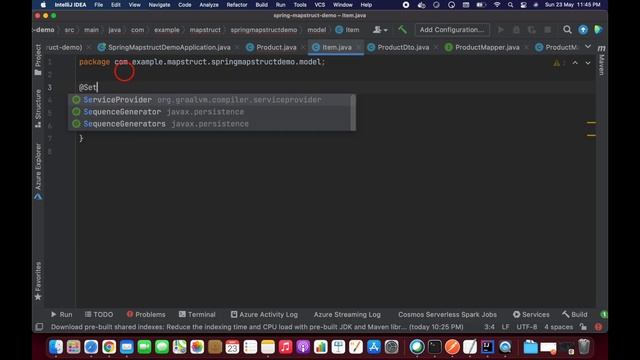640x360 pixels.
Task: Open the Music app from Dock
Action: (285, 347)
